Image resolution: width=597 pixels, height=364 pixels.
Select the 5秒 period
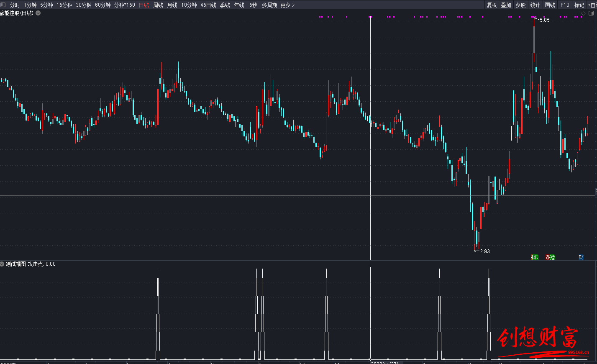(253, 5)
